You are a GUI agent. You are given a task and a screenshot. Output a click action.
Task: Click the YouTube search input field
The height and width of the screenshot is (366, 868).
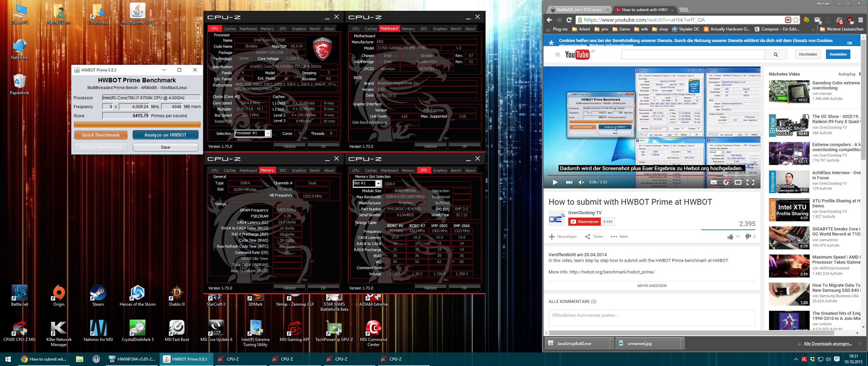(693, 55)
